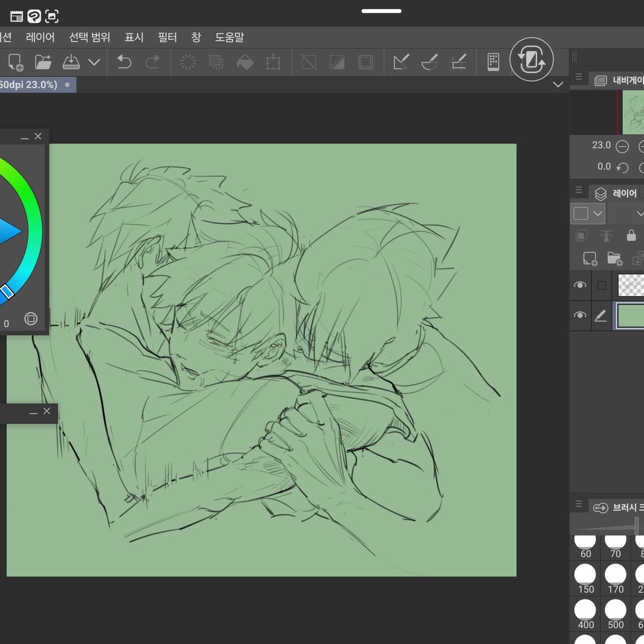Hide the green background layer
This screenshot has width=644, height=644.
[x=580, y=315]
